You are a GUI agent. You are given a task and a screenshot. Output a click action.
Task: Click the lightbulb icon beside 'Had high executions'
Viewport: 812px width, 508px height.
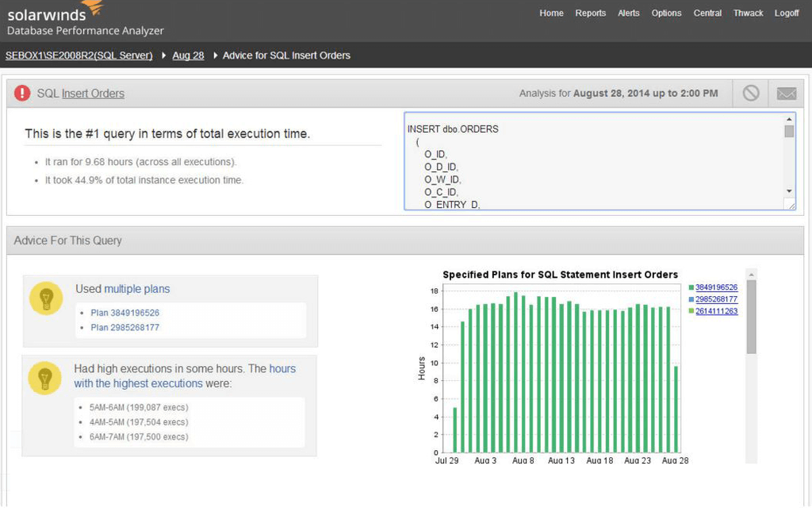pyautogui.click(x=44, y=378)
